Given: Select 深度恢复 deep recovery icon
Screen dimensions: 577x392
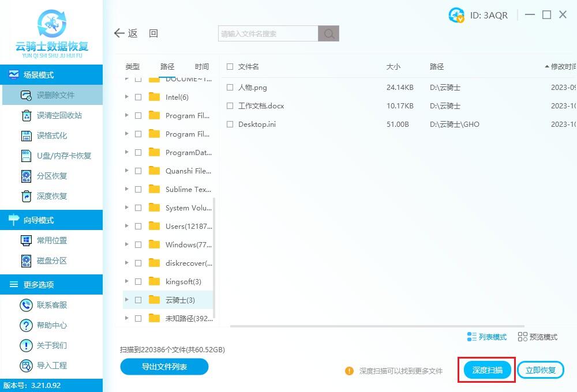Looking at the screenshot, I should click(27, 197).
